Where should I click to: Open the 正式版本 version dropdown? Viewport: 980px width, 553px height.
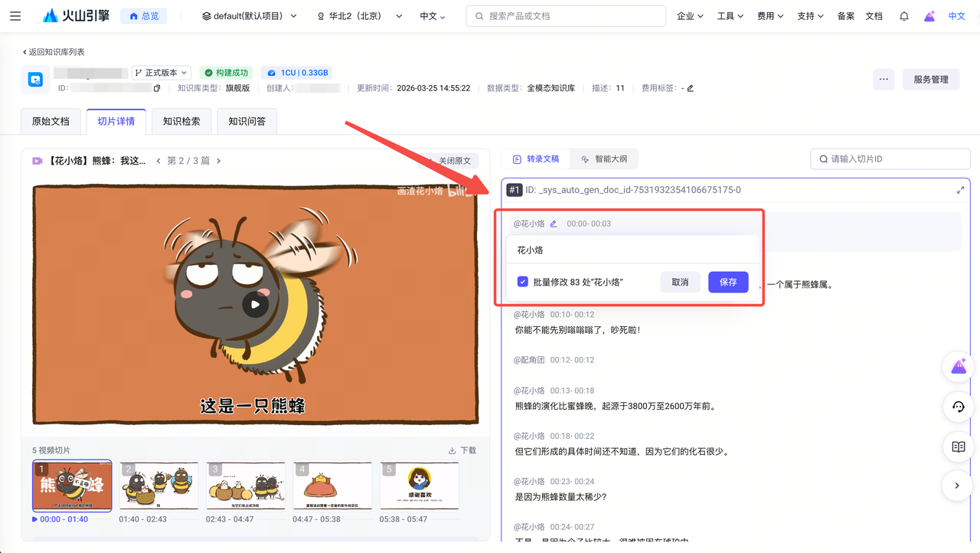161,73
